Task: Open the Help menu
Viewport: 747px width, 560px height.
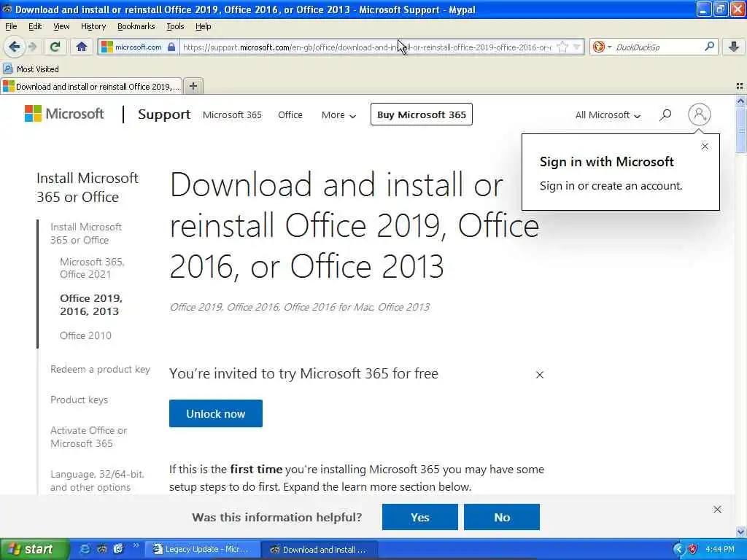Action: [x=203, y=26]
